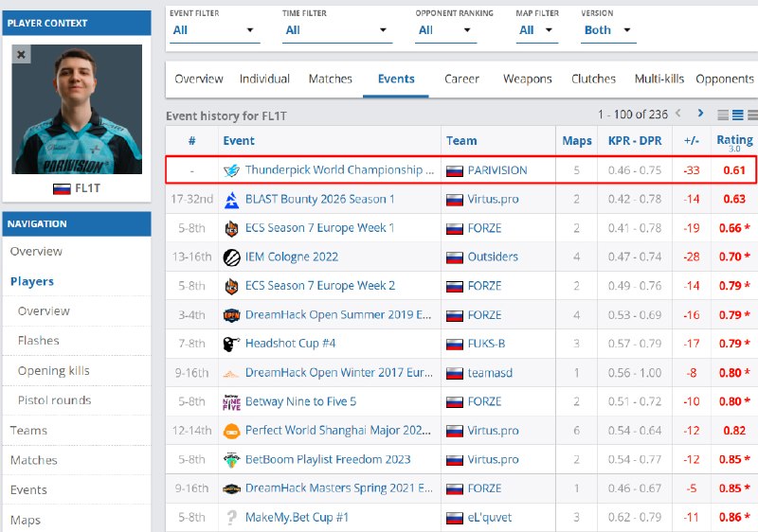Open the Time Filter dropdown
The image size is (758, 532).
[337, 30]
